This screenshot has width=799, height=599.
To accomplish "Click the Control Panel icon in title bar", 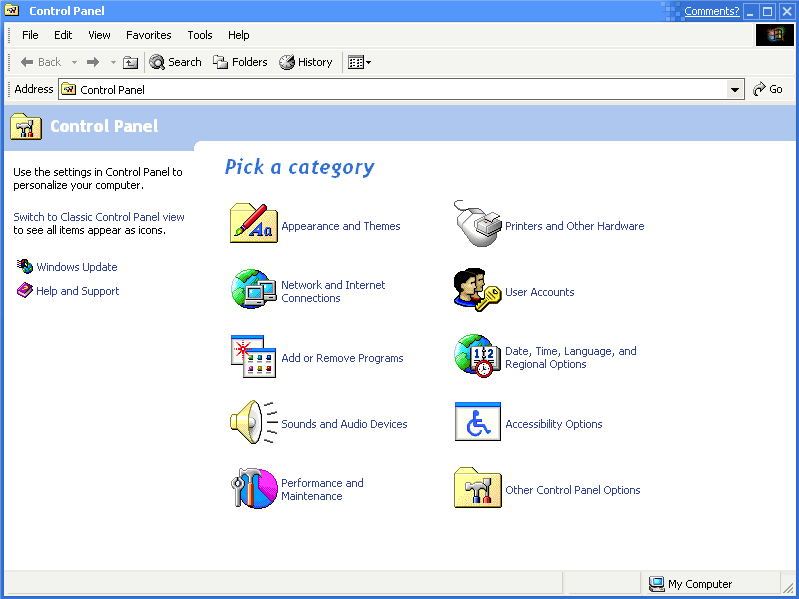I will [x=12, y=10].
